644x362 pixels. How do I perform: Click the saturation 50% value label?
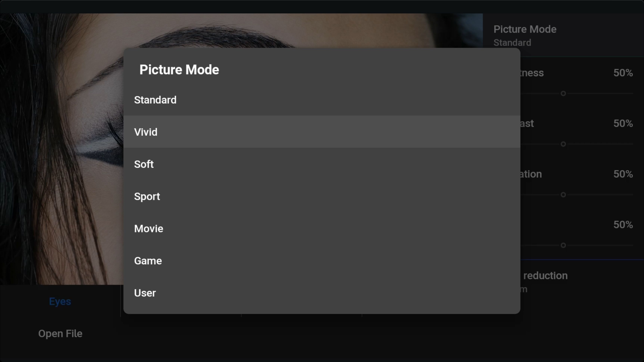pos(623,174)
